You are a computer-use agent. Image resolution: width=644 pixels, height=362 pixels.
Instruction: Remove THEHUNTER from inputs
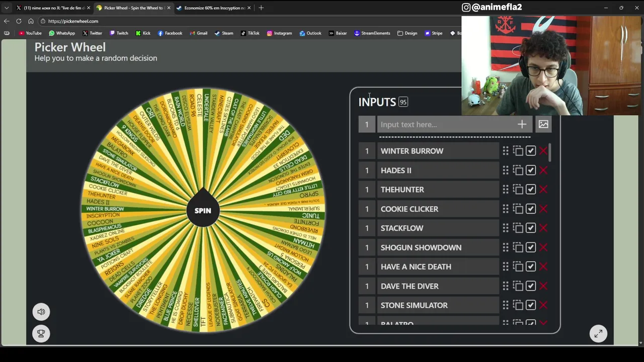pos(543,190)
